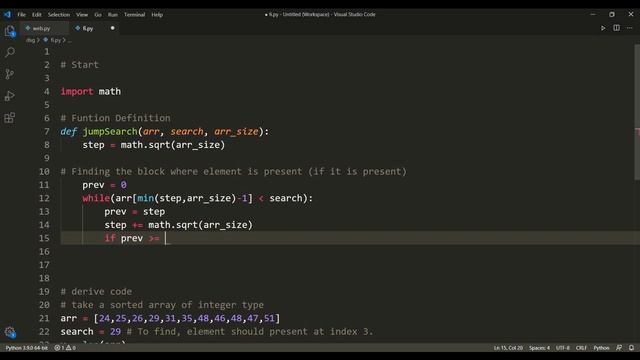This screenshot has height=360, width=640.
Task: Open the Manage gear menu
Action: 10,332
